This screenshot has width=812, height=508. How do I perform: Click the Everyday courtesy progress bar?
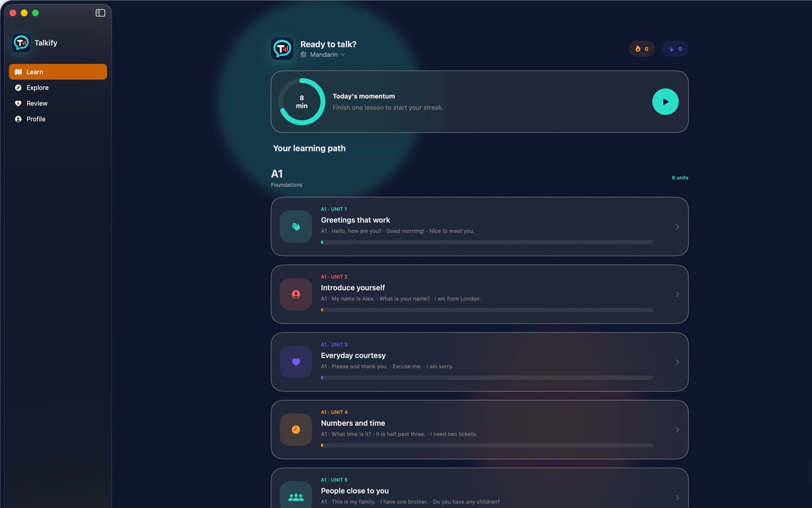487,377
